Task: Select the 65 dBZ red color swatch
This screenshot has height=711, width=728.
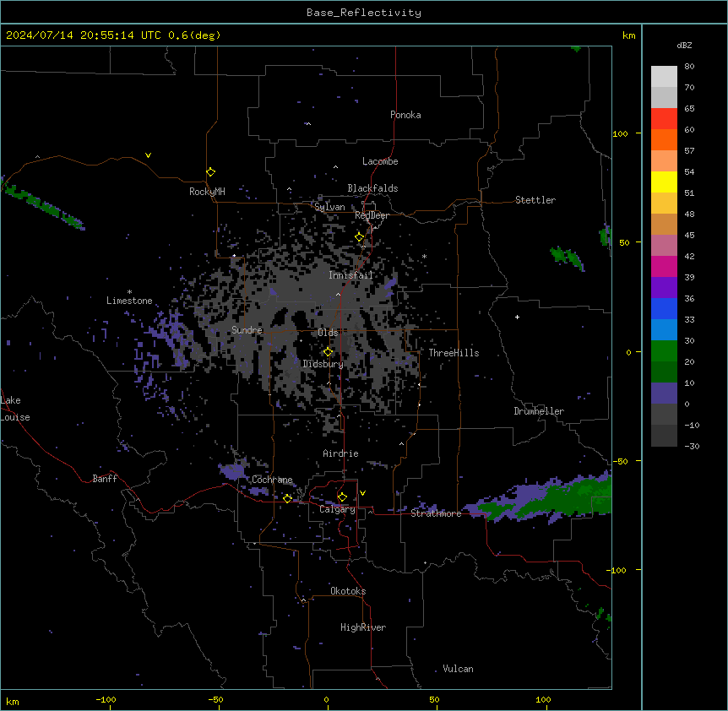Action: pos(664,118)
